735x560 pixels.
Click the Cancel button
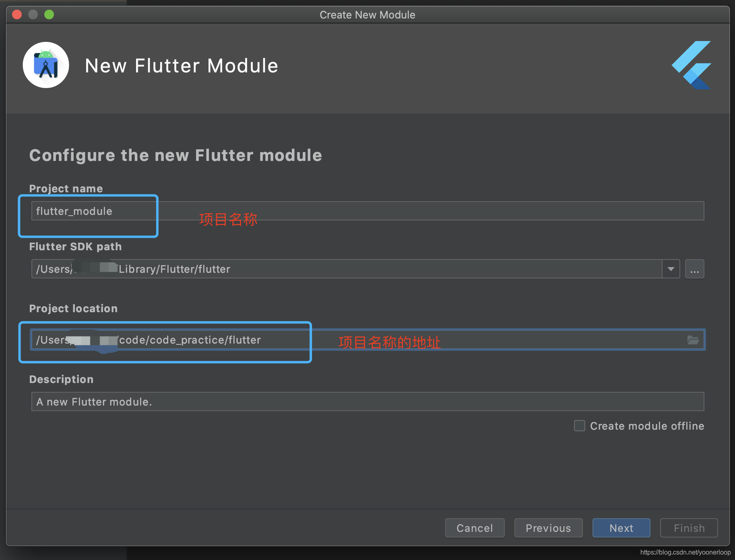[x=475, y=528]
